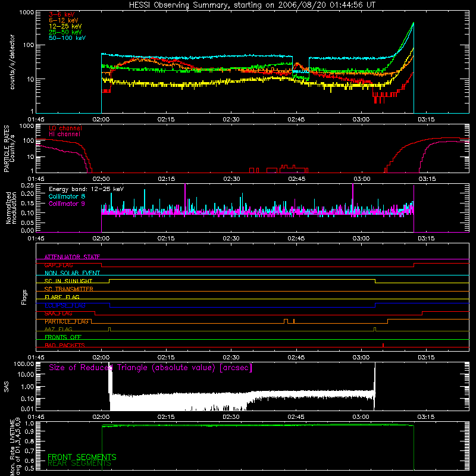
Task: Click the 100.00 tick on SAS axis
Action: click(x=24, y=364)
